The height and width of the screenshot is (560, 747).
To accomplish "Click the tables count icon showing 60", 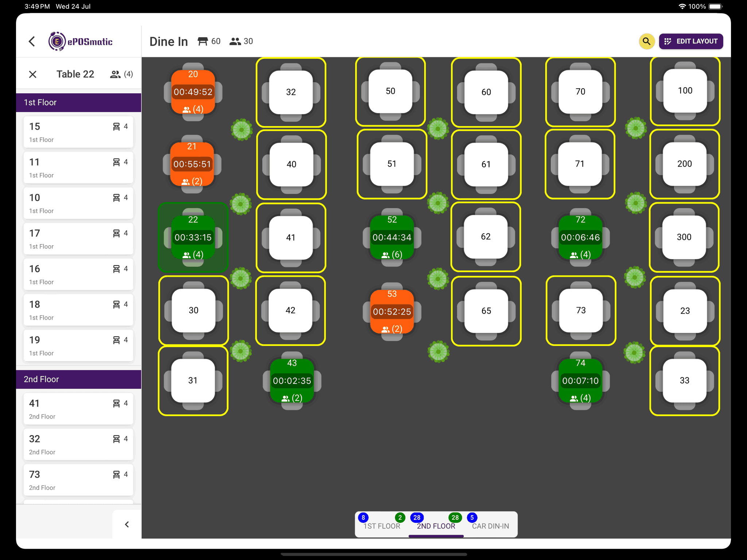I will click(x=203, y=41).
